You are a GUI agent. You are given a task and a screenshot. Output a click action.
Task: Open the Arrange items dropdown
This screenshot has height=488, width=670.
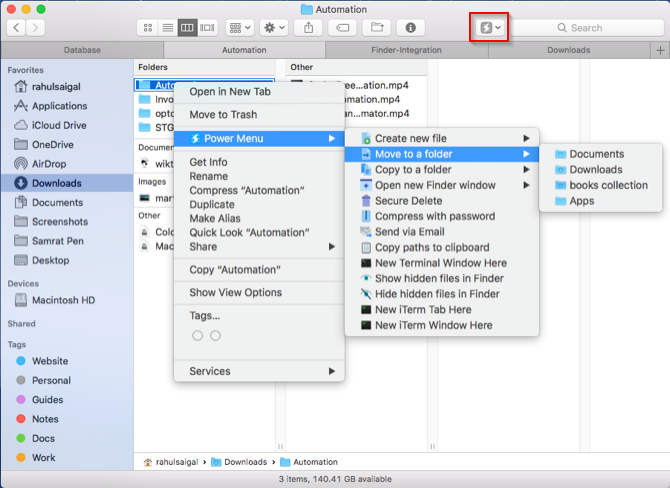(240, 28)
